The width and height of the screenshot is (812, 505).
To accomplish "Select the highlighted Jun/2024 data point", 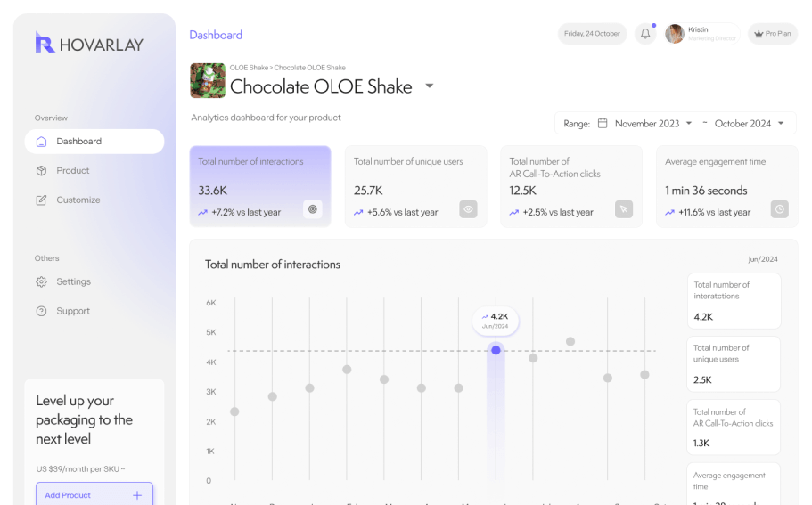I will click(496, 350).
